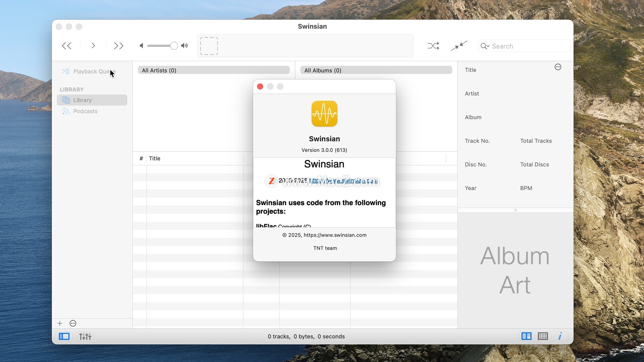Click the Year field in inspector
This screenshot has width=644, height=362.
click(x=470, y=188)
